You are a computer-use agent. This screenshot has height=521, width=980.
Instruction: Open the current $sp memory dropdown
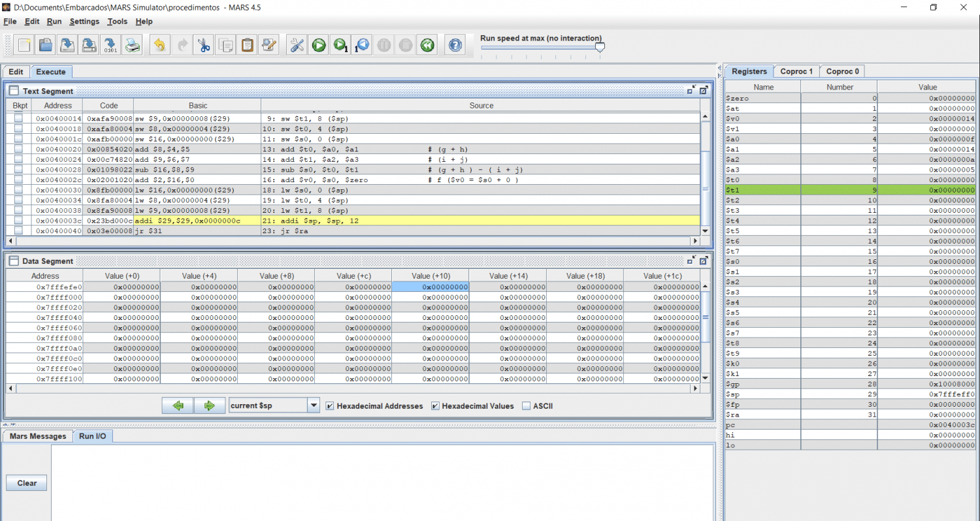click(314, 405)
